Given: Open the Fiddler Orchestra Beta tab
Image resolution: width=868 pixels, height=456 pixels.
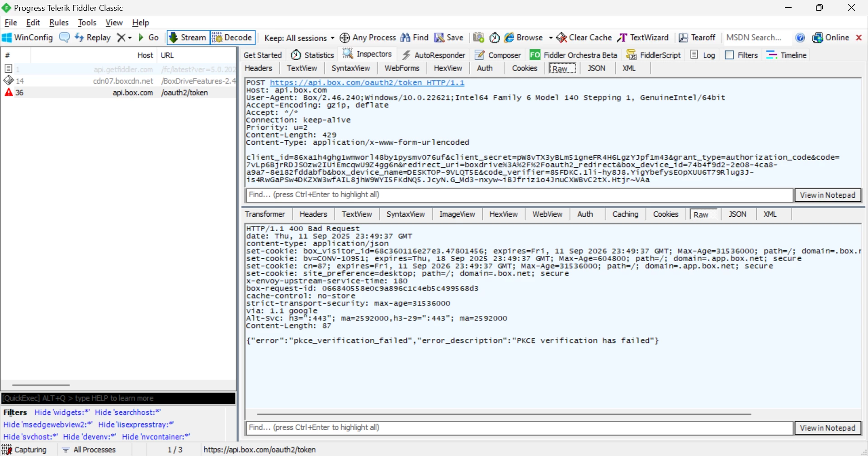Looking at the screenshot, I should [574, 55].
